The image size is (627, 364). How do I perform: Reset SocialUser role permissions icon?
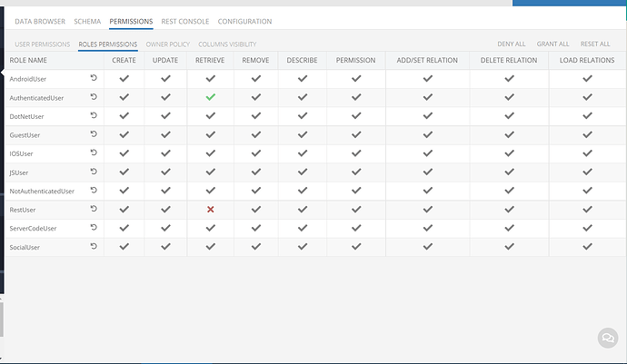(94, 246)
